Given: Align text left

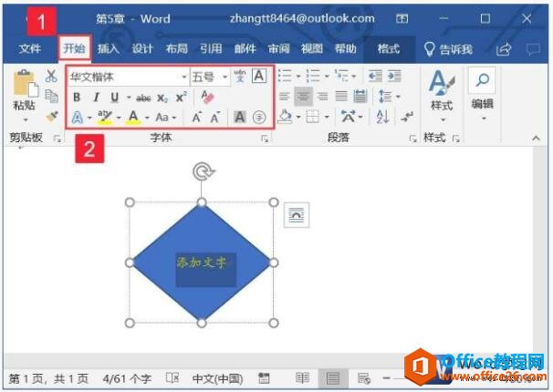Looking at the screenshot, I should coord(285,96).
